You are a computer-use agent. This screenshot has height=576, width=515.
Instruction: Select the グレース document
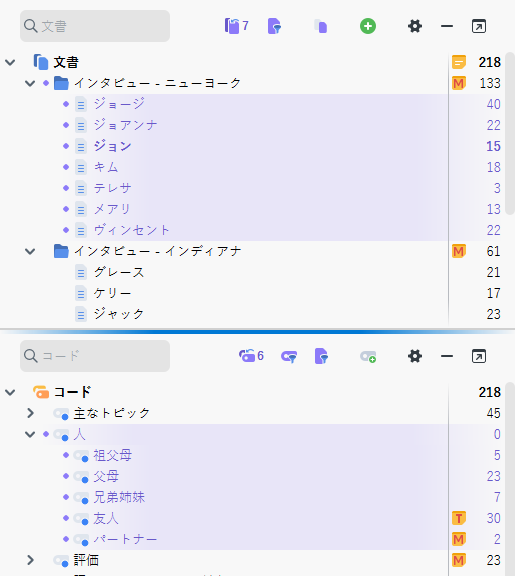119,272
